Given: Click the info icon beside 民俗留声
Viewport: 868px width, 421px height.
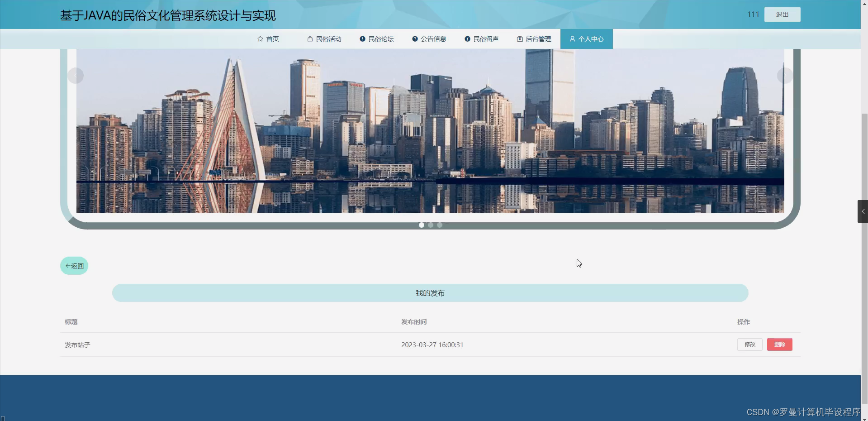Looking at the screenshot, I should (467, 39).
